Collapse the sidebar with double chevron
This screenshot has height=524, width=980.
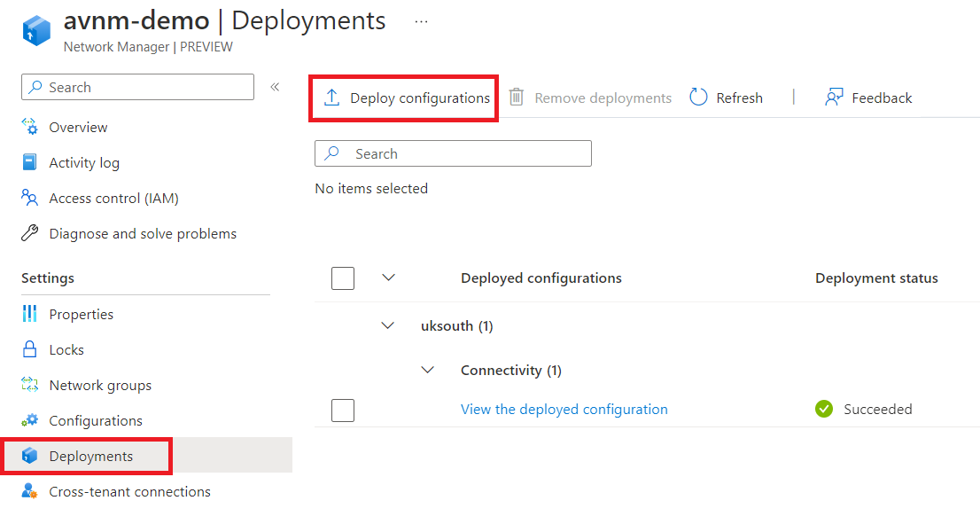coord(275,87)
